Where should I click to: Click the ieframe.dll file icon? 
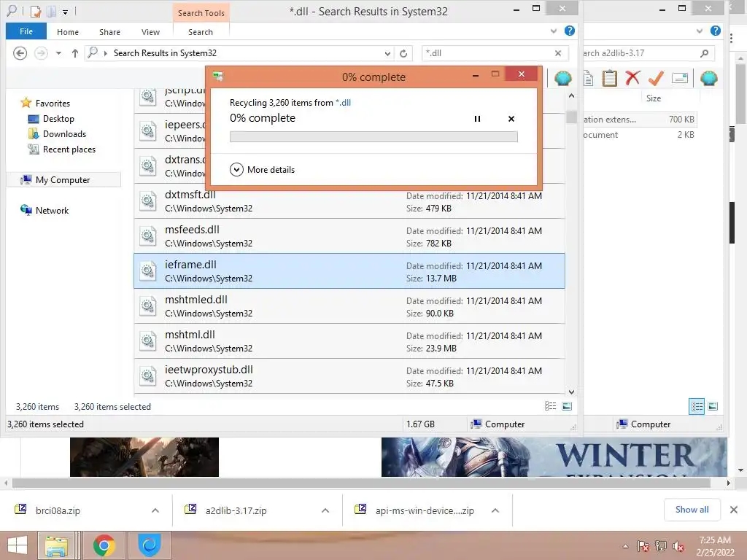(x=148, y=271)
